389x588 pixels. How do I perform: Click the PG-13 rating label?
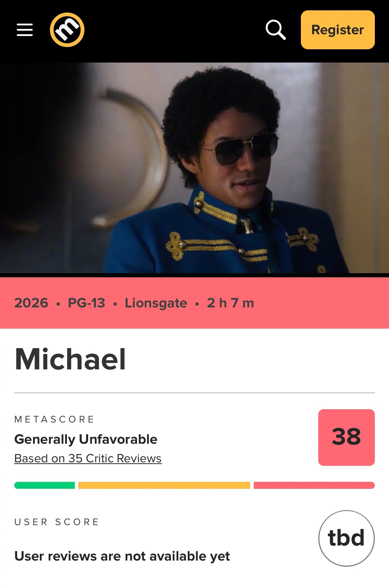[86, 303]
